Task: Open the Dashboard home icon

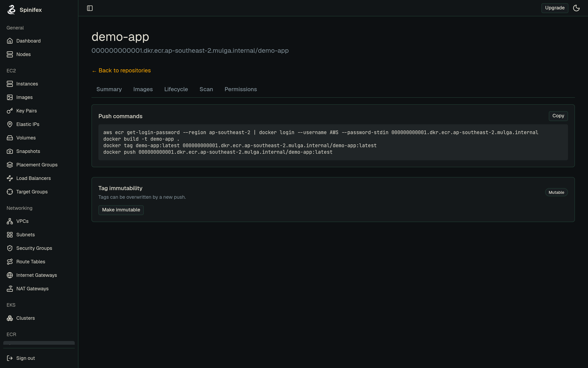Action: coord(10,41)
